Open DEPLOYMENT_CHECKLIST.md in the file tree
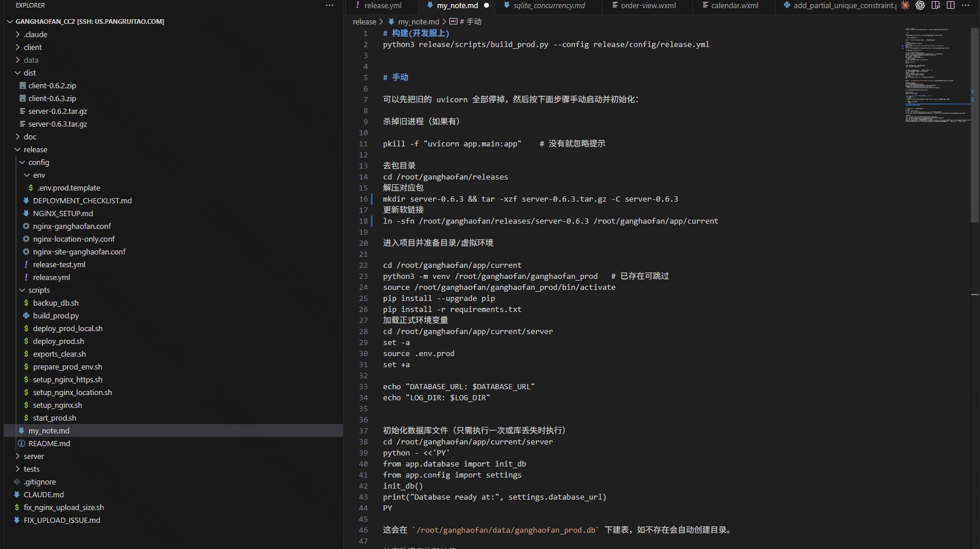The width and height of the screenshot is (980, 549). click(x=82, y=200)
